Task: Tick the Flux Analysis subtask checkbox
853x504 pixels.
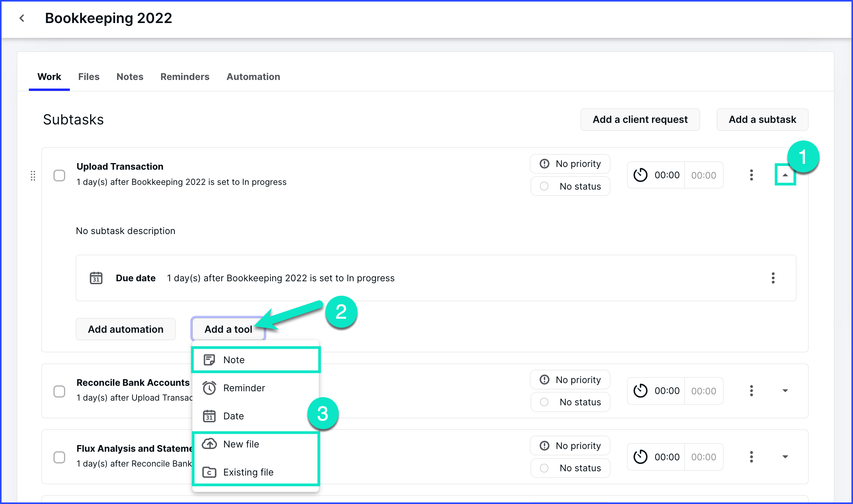Action: (x=59, y=457)
